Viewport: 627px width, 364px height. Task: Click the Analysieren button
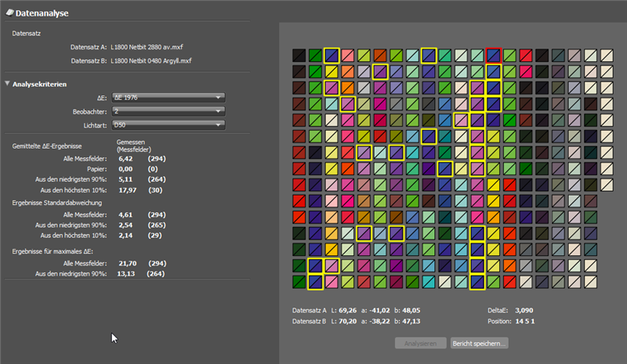pos(421,343)
